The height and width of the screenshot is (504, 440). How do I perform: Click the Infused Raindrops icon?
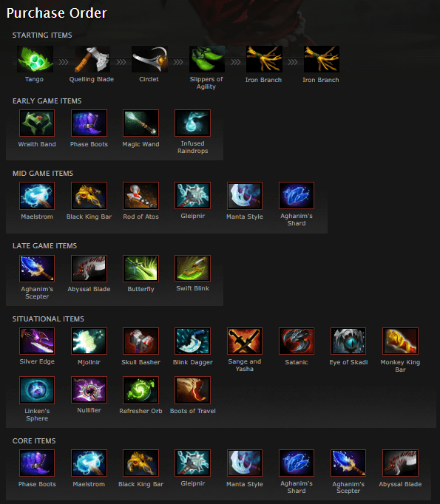193,123
